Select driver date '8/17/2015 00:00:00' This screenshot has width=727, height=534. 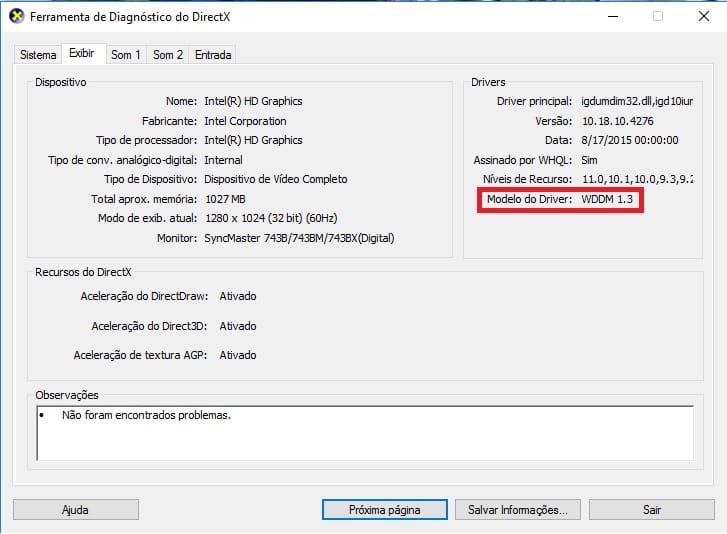point(630,140)
